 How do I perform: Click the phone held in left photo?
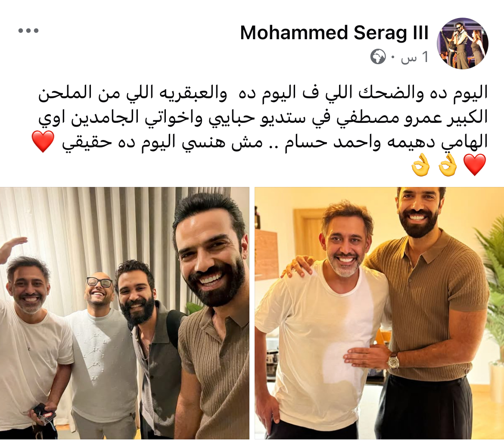[42, 413]
